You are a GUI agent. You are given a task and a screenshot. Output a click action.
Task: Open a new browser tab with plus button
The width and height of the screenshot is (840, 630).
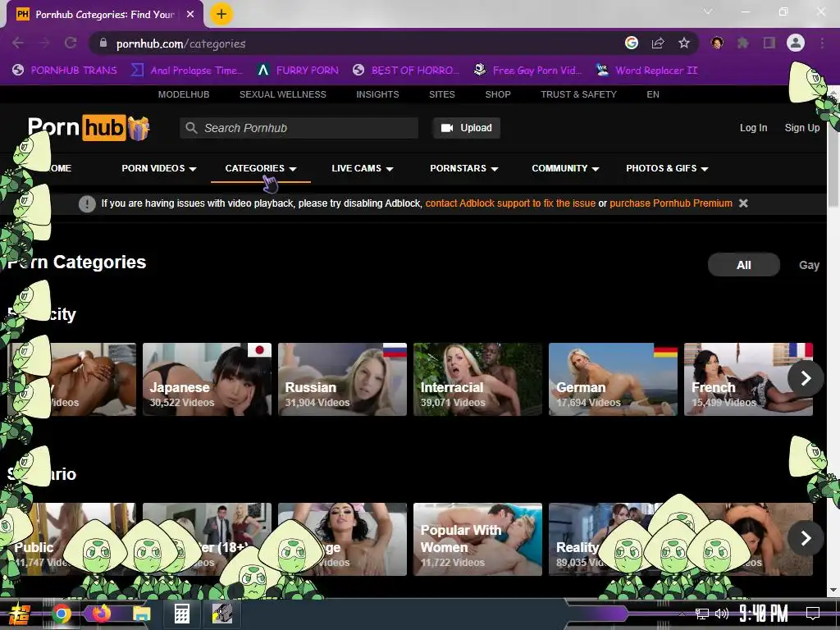pos(221,14)
